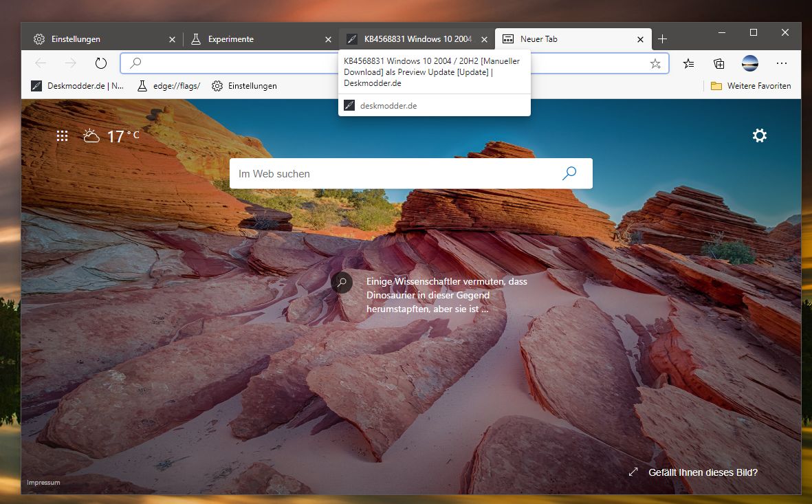The width and height of the screenshot is (812, 504).
Task: Add this page to favorites star
Action: click(x=655, y=64)
